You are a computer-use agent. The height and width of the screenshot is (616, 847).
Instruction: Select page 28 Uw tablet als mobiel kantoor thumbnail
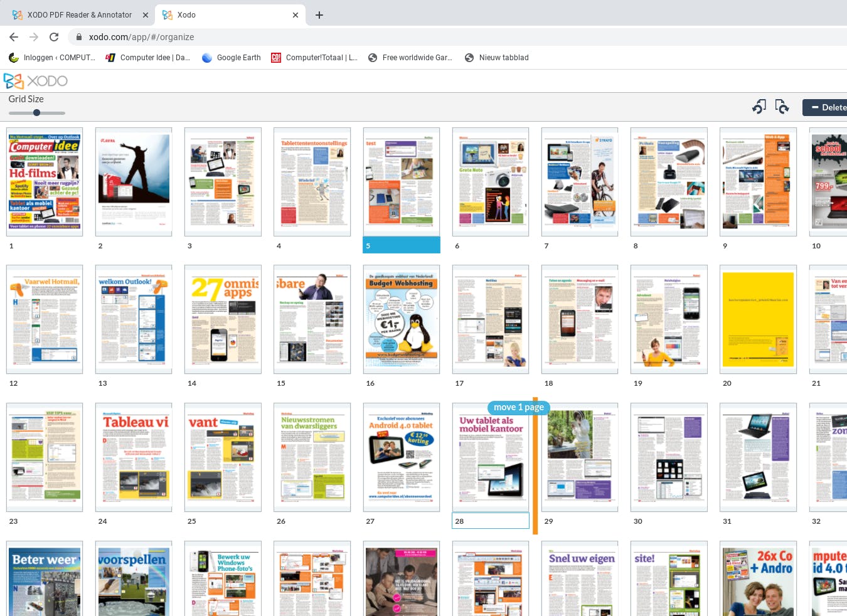(491, 457)
